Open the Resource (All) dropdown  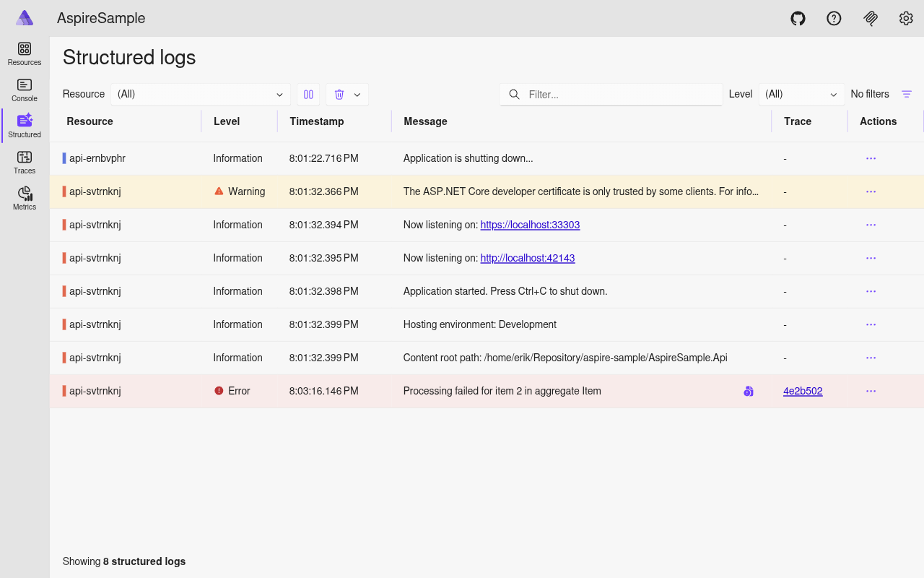200,94
